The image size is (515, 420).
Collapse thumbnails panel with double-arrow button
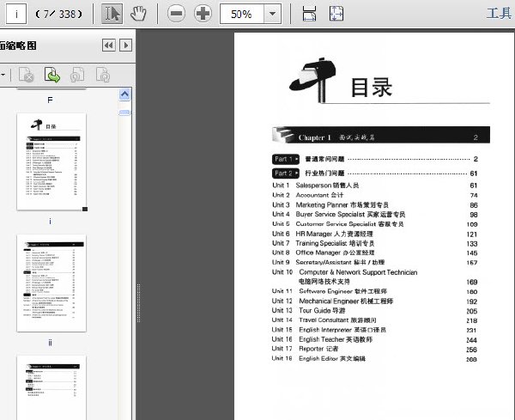[x=109, y=46]
